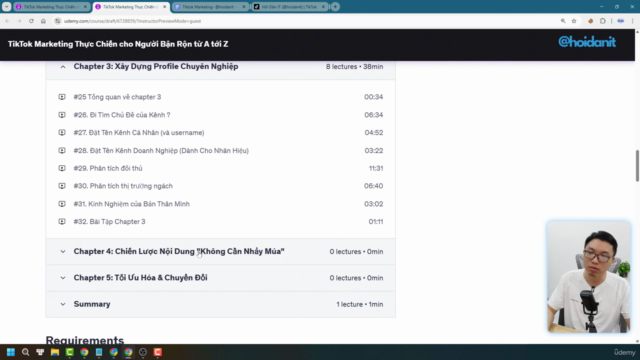Open File Explorer from the taskbar
The height and width of the screenshot is (360, 640).
pyautogui.click(x=55, y=352)
